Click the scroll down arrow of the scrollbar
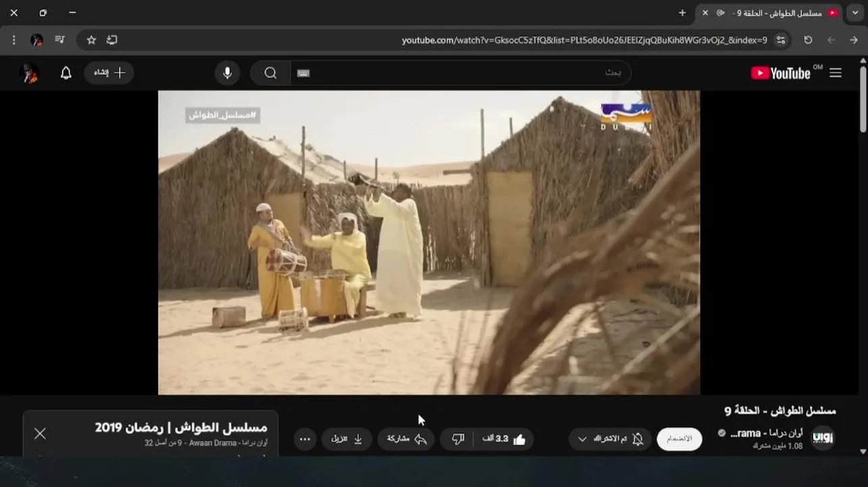The image size is (868, 487). coord(863,451)
